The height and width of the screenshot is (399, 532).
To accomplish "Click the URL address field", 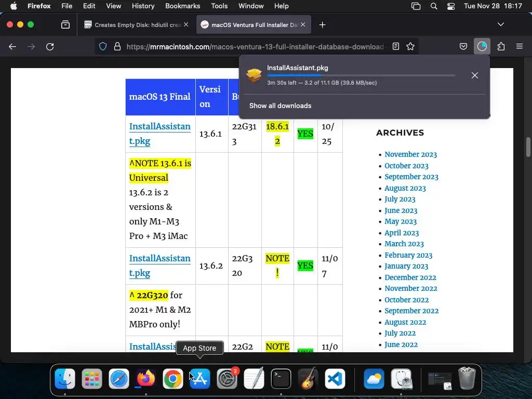I will pyautogui.click(x=256, y=46).
